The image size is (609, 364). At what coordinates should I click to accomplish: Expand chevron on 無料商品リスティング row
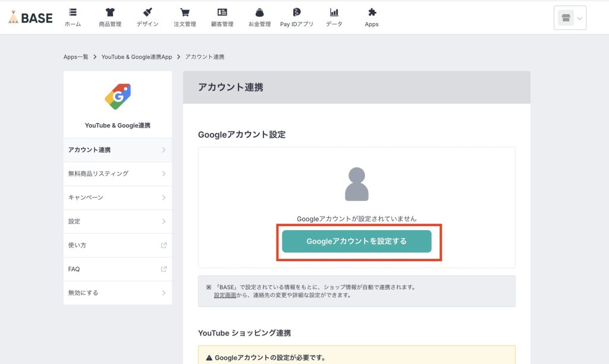(164, 174)
